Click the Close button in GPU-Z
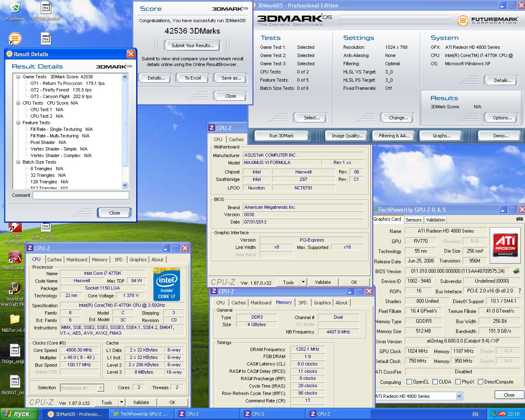This screenshot has height=420, width=525. click(509, 395)
